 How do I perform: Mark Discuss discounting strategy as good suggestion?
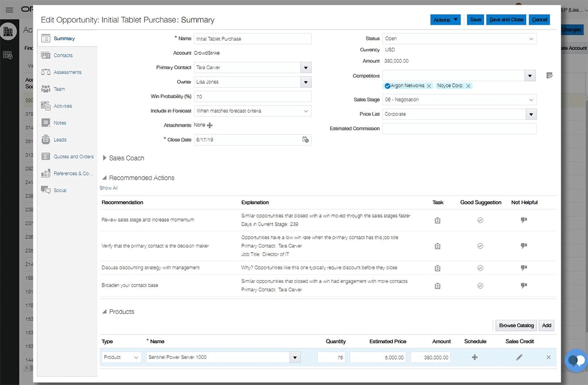pos(480,268)
